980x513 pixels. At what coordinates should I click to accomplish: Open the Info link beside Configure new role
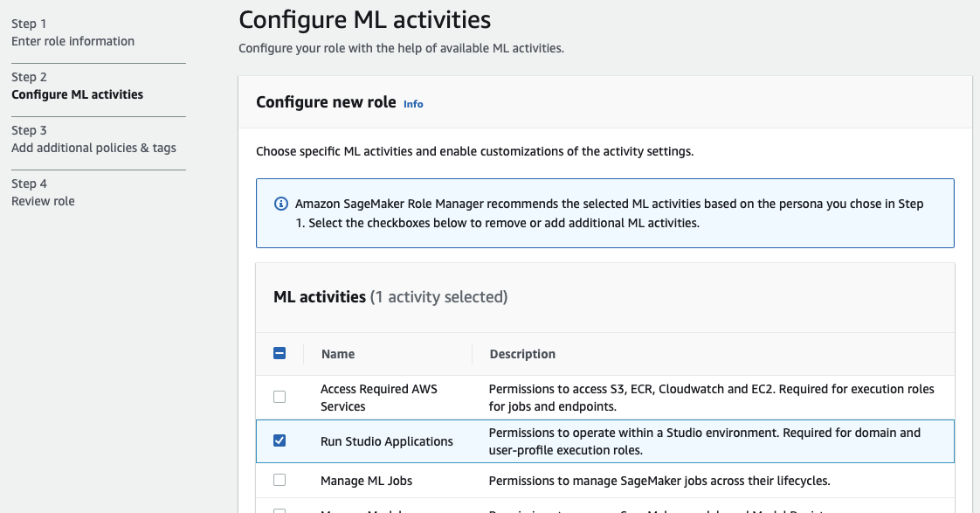[413, 104]
